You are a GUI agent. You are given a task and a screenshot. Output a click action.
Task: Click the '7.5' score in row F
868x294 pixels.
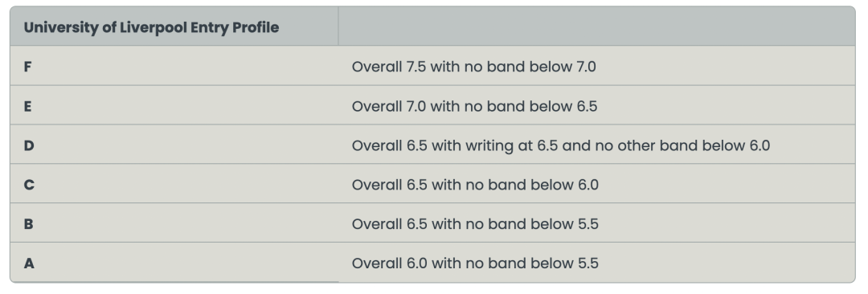416,67
